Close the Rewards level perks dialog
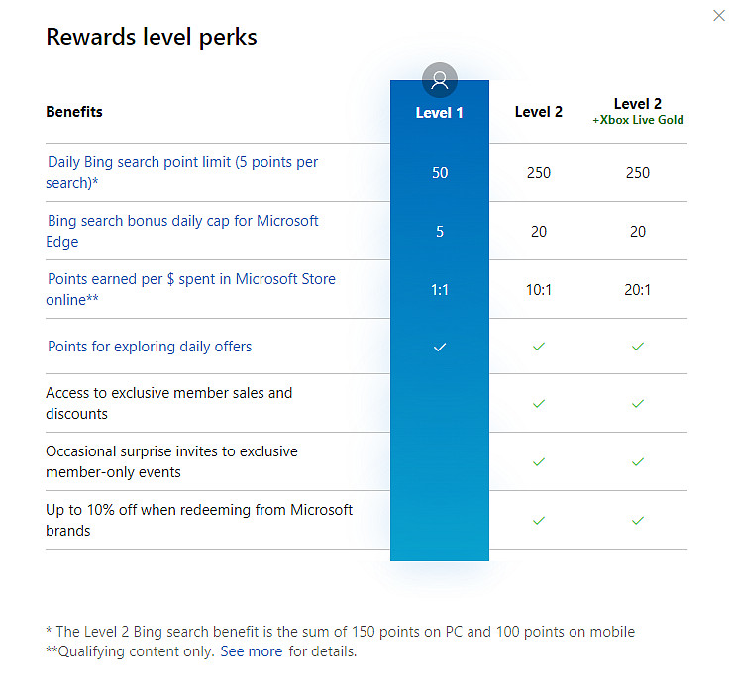Viewport: 732px width, 700px height. point(719,16)
